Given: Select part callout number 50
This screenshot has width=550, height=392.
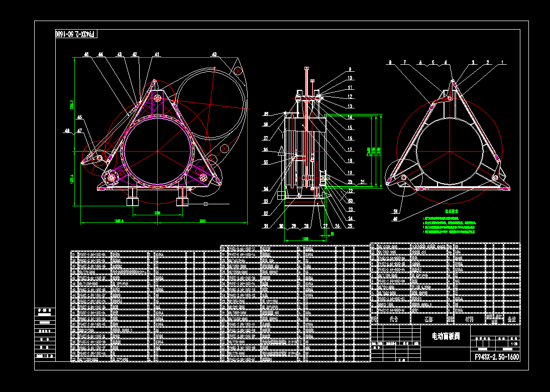Looking at the screenshot, I should pos(350,201).
